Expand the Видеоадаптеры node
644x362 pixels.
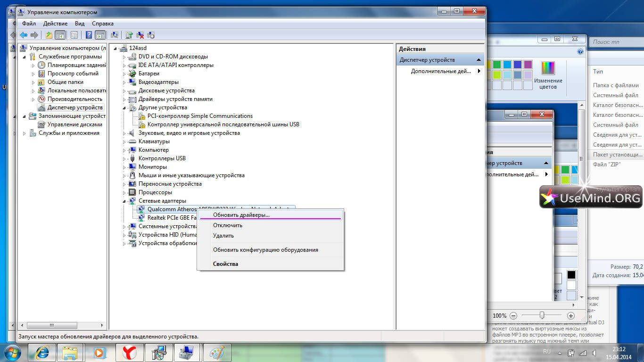125,82
